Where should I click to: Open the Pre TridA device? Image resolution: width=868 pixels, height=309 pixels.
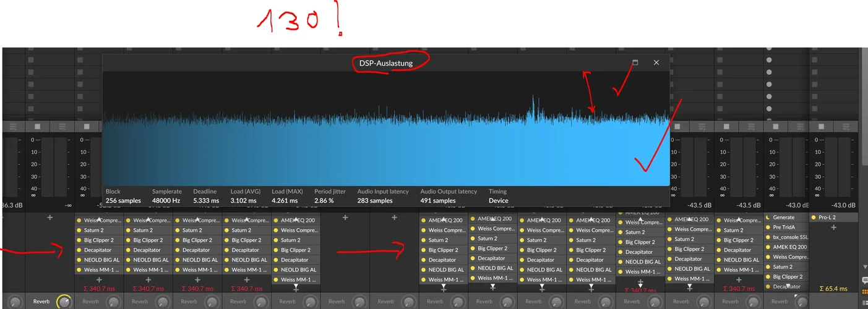(x=786, y=227)
